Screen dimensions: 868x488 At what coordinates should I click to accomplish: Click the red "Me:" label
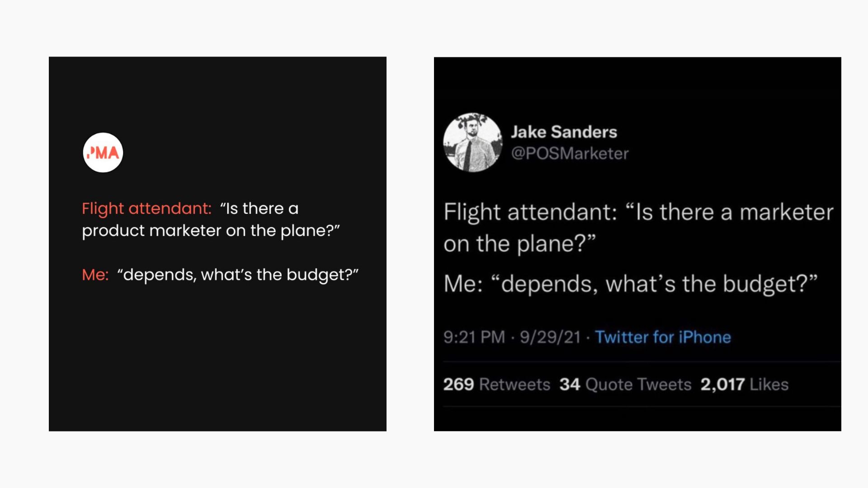coord(95,275)
